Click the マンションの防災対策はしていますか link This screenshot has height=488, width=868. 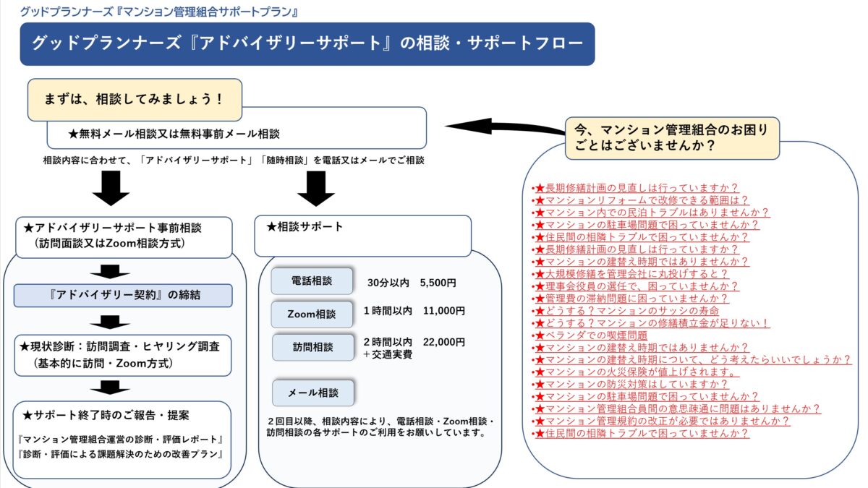[x=637, y=383]
